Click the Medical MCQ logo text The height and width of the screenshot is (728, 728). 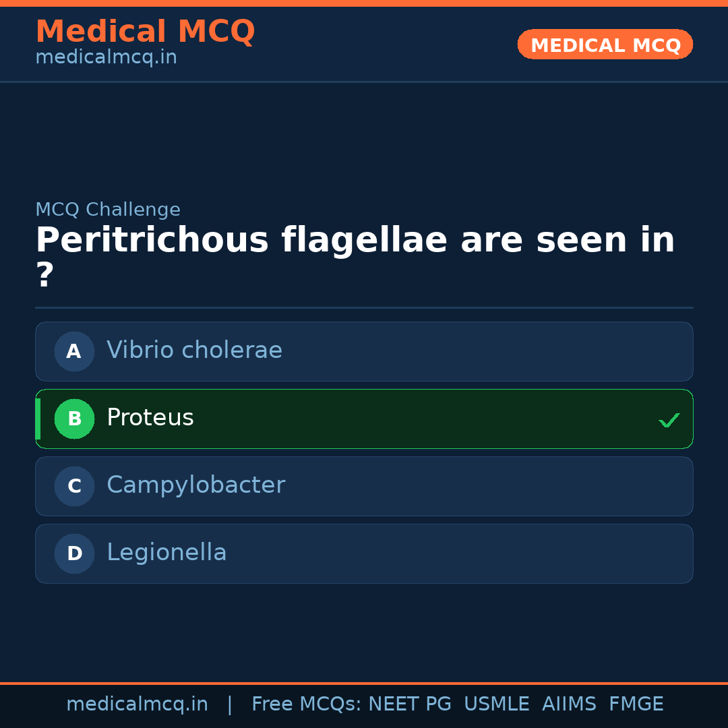point(145,31)
